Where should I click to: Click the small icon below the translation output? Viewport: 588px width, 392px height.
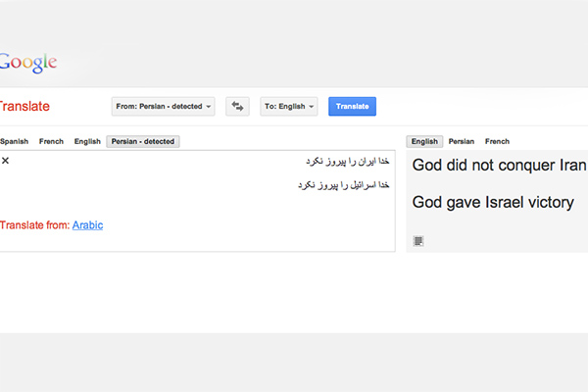pyautogui.click(x=418, y=240)
